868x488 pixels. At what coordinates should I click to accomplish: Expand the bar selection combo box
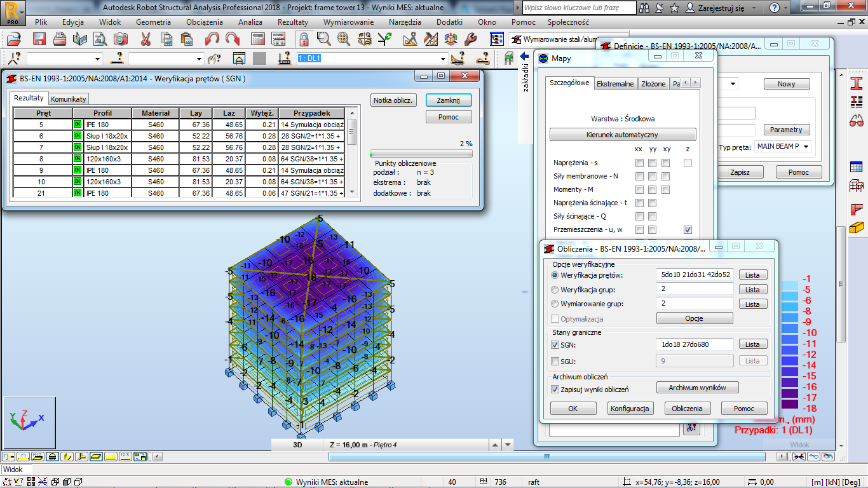coord(199,58)
